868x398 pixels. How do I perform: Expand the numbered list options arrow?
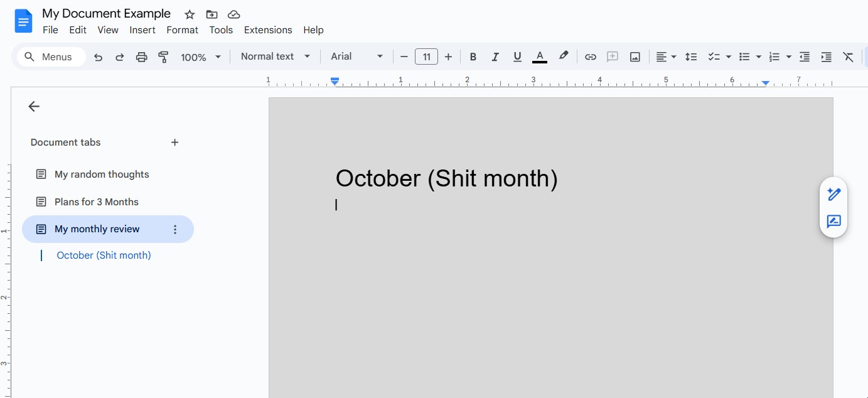point(789,57)
